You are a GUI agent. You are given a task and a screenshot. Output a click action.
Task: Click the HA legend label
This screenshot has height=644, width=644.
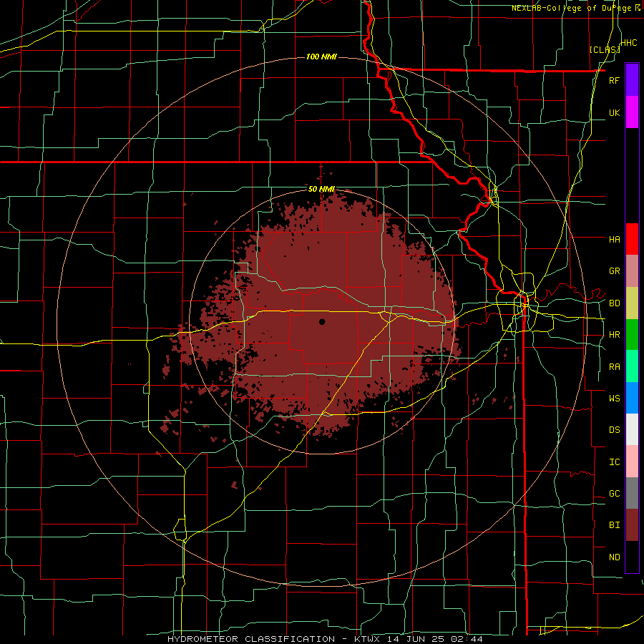614,239
